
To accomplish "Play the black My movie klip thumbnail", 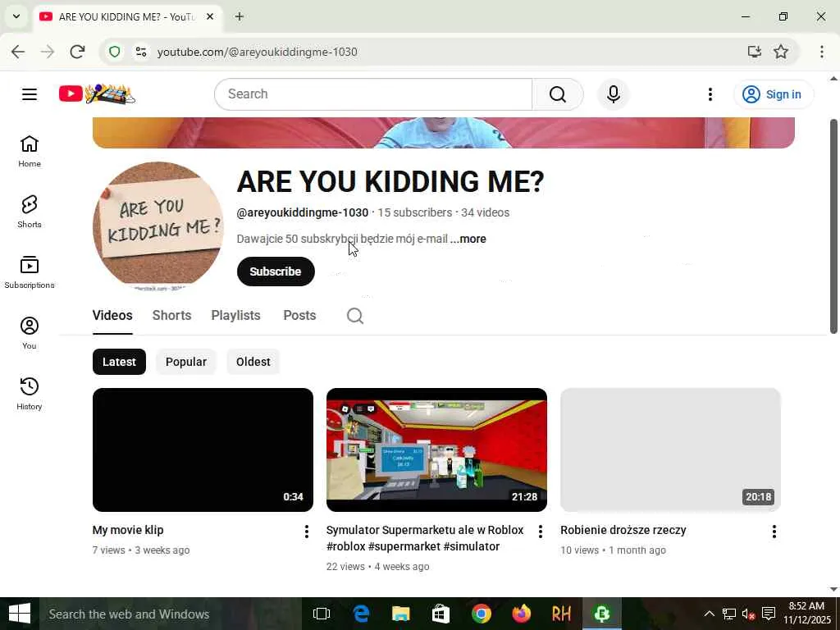I will 203,450.
